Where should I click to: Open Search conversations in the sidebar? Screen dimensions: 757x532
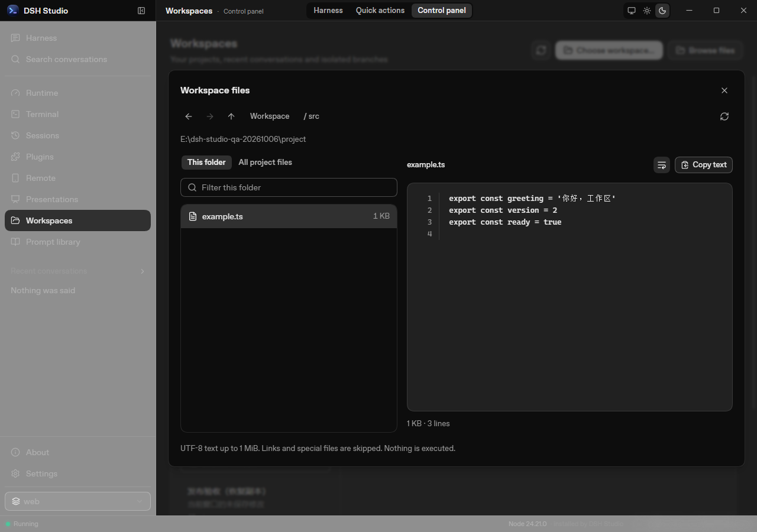pos(77,59)
